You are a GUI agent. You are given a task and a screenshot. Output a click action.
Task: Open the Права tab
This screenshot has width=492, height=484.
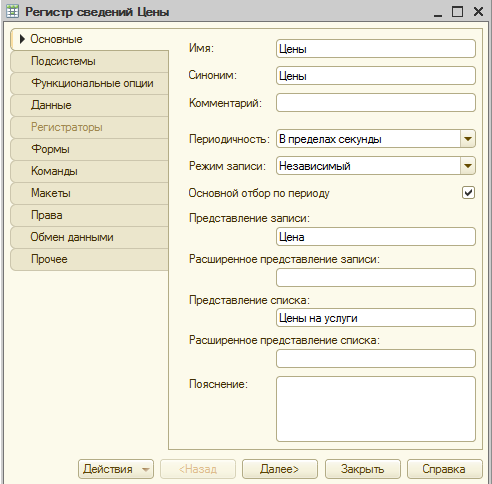[89, 215]
